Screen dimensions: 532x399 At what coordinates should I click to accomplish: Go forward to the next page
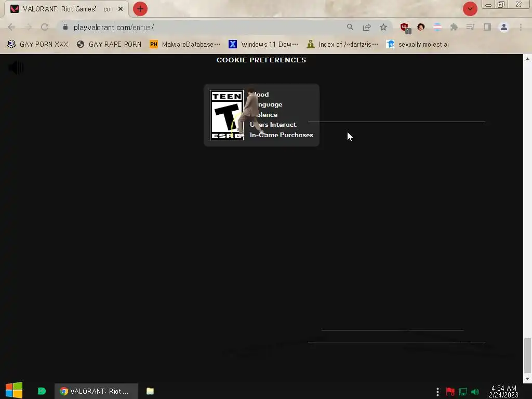point(28,27)
